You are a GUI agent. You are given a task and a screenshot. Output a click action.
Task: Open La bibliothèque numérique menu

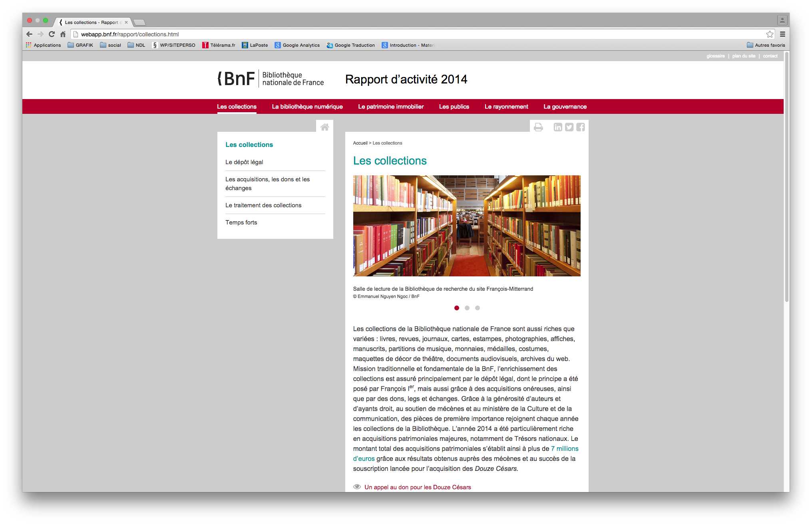pos(307,107)
